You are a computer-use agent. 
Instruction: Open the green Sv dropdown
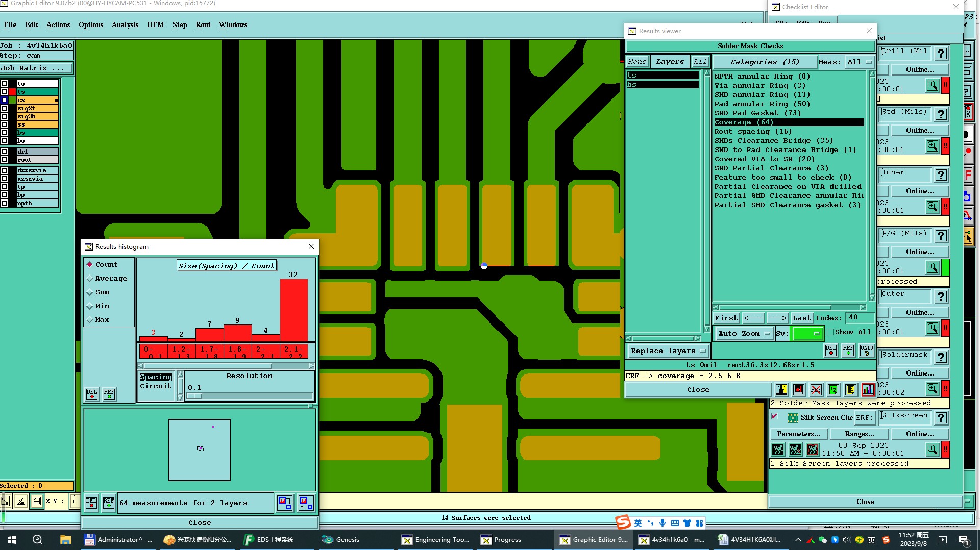(807, 333)
